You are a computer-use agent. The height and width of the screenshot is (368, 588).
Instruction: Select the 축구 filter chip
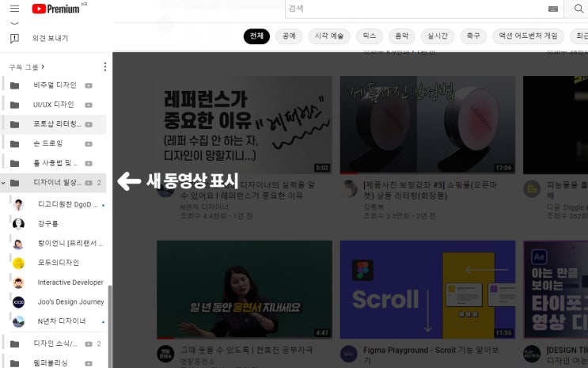[473, 36]
